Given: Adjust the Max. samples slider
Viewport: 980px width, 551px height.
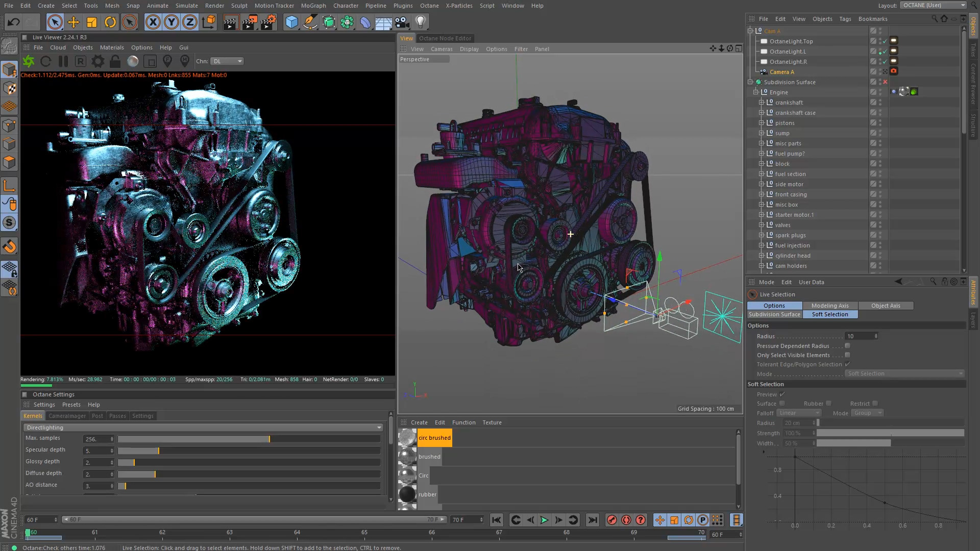Looking at the screenshot, I should (x=269, y=439).
